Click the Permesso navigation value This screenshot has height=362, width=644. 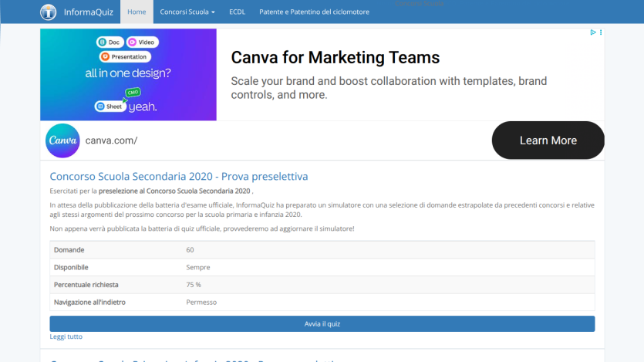point(201,302)
